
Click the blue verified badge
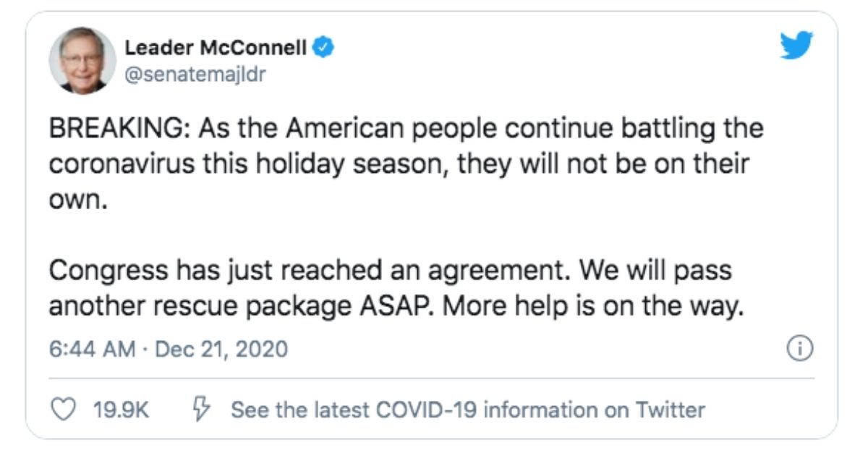(x=323, y=48)
